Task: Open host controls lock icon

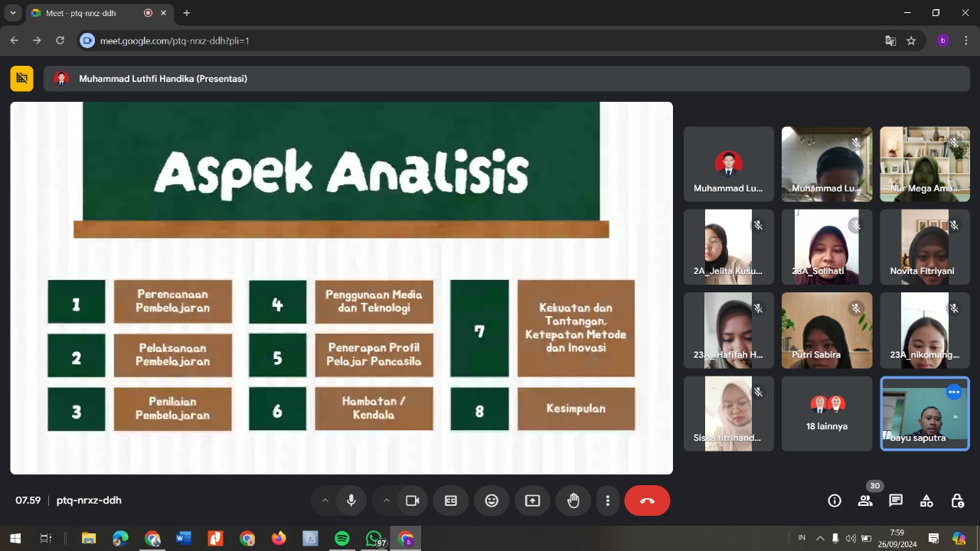Action: [x=957, y=500]
